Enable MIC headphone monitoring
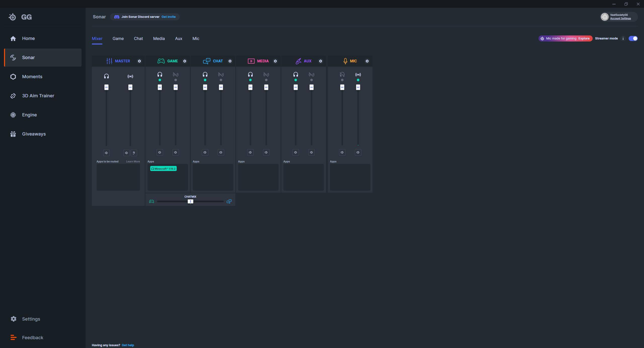Screen dimensions: 644x348 [342, 75]
